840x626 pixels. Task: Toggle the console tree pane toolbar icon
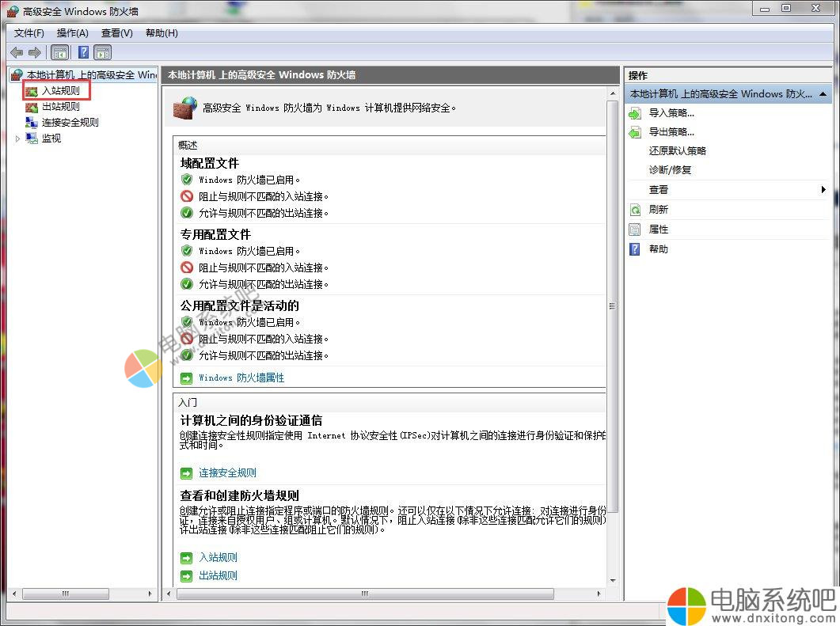click(59, 52)
